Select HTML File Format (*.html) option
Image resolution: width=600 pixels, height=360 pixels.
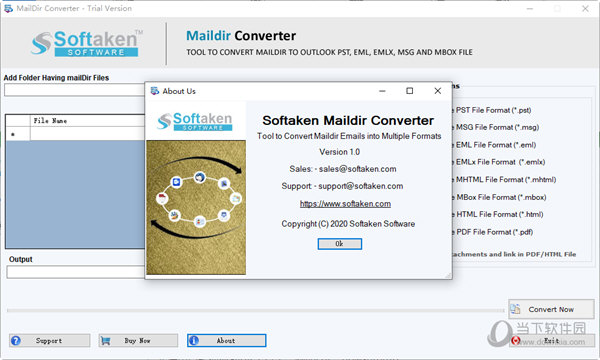click(499, 214)
